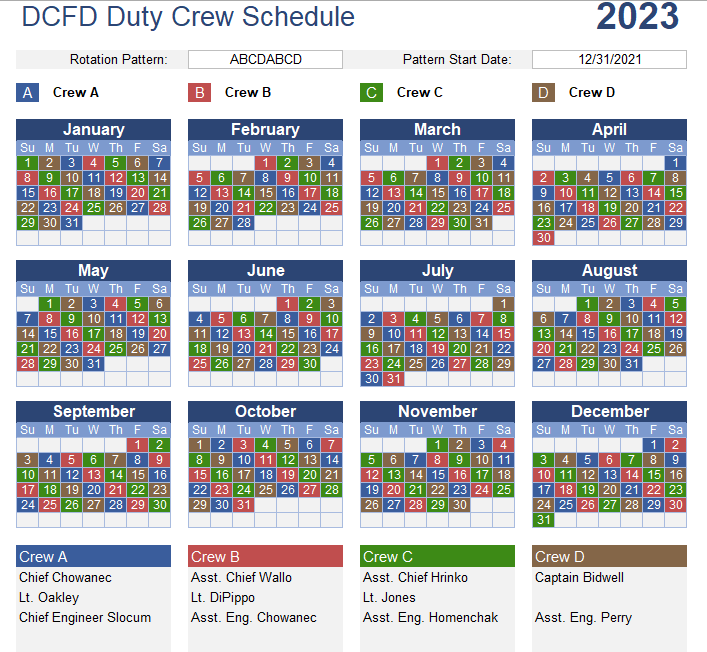707x652 pixels.
Task: Select the Crew D roster header
Action: [609, 556]
